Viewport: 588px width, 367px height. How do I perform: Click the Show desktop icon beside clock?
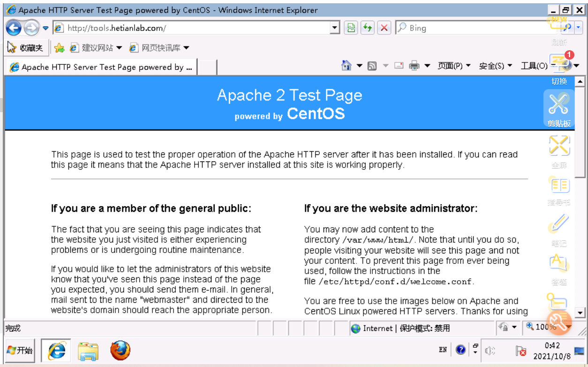pos(580,351)
